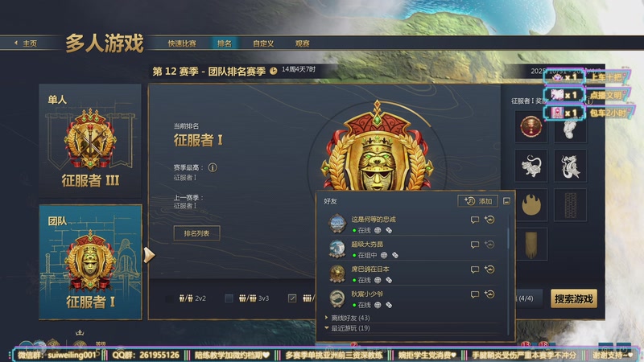Select the flame reward icon

(x=531, y=205)
